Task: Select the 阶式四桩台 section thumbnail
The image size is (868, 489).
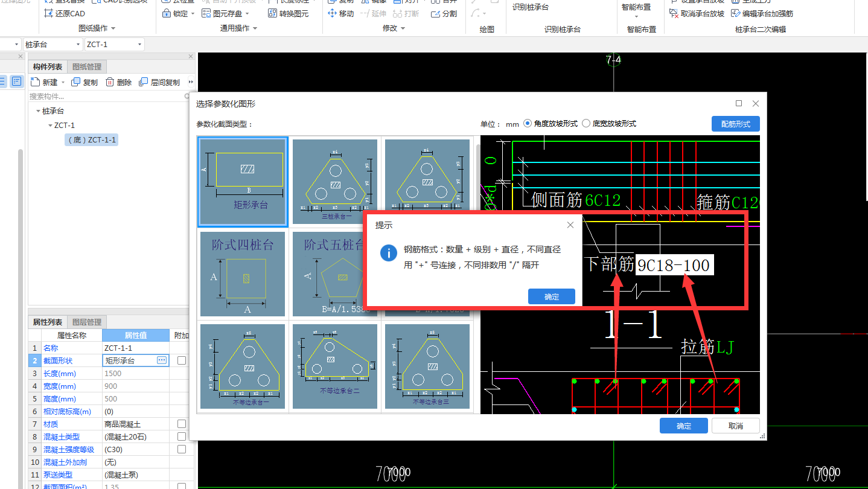Action: coord(243,274)
